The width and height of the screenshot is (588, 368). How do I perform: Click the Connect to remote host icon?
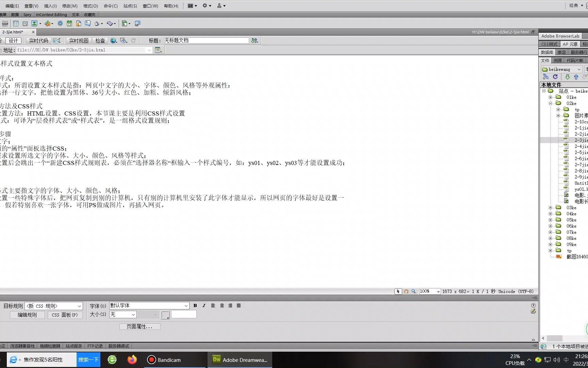(x=546, y=77)
